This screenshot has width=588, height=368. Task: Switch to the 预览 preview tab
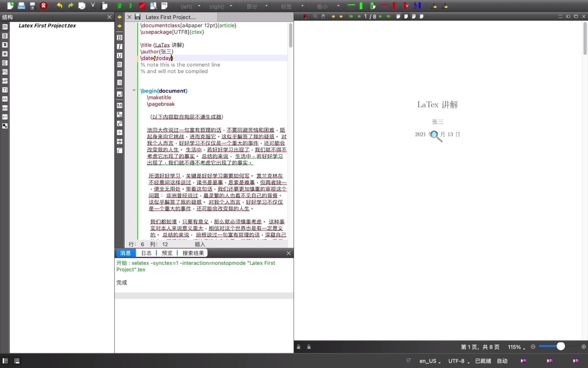point(167,253)
